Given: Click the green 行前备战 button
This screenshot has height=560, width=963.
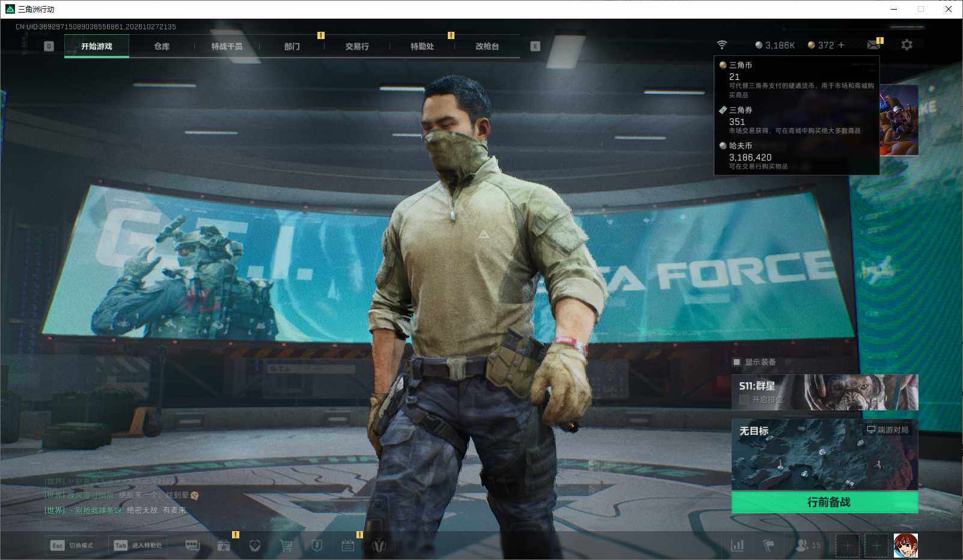Looking at the screenshot, I should coord(825,502).
